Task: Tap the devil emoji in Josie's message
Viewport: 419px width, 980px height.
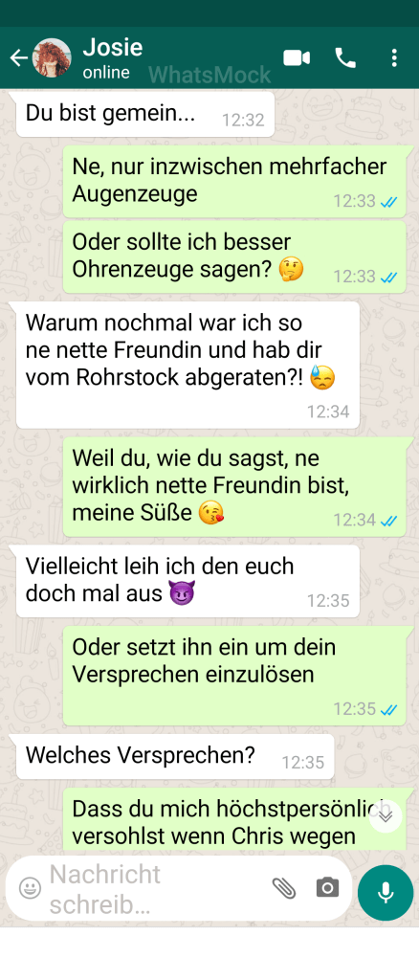Action: pos(183,592)
